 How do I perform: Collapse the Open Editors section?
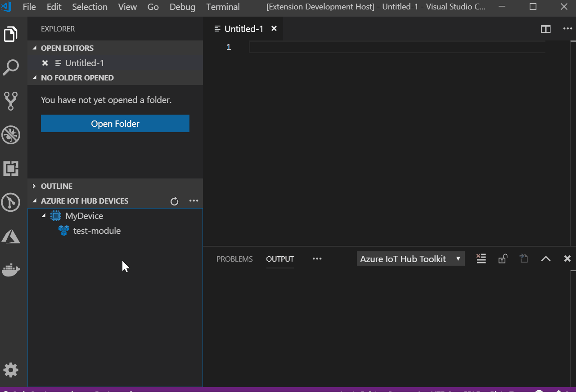point(34,48)
